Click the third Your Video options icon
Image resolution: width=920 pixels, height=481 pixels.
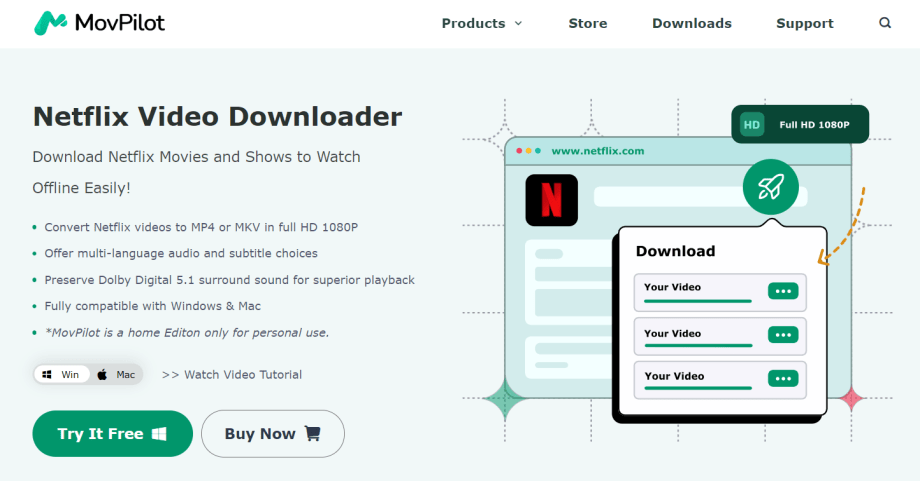[x=783, y=378]
